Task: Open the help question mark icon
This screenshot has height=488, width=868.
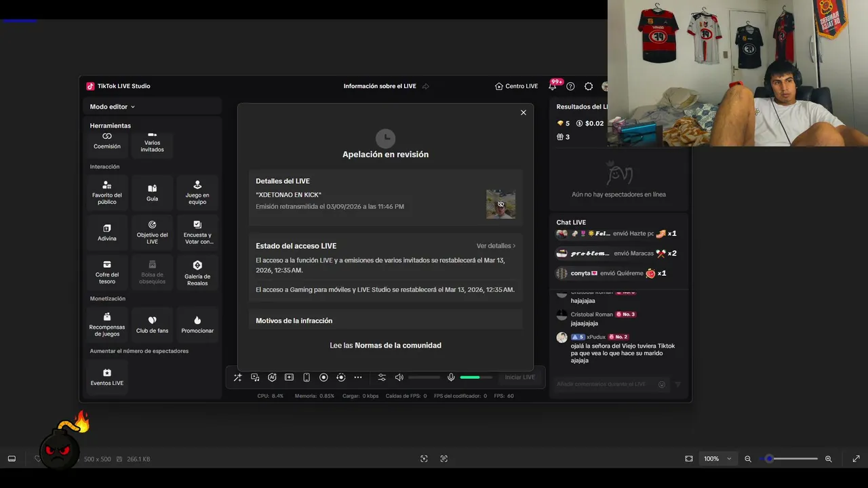Action: click(570, 86)
